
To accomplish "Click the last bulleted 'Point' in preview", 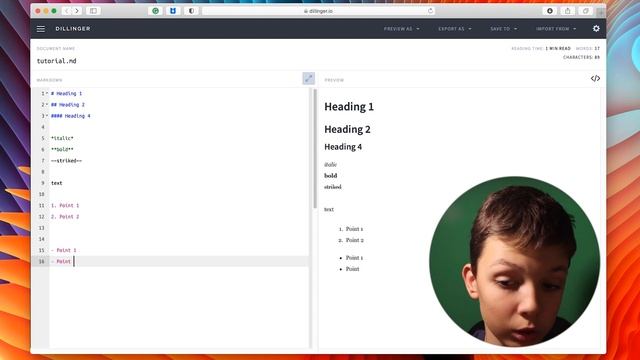I will (x=352, y=269).
